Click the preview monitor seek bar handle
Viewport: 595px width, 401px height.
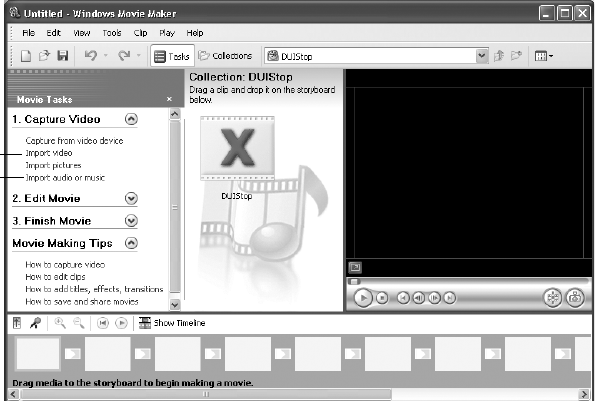[x=354, y=281]
